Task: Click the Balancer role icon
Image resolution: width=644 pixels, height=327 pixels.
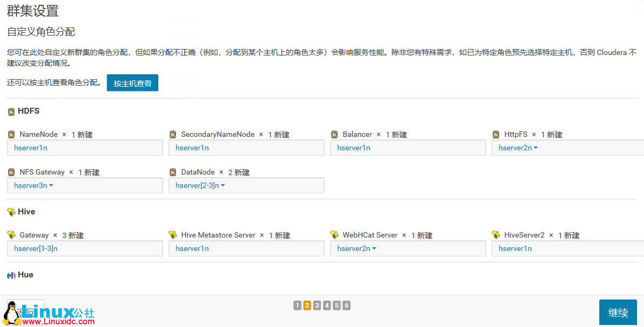Action: tap(334, 134)
